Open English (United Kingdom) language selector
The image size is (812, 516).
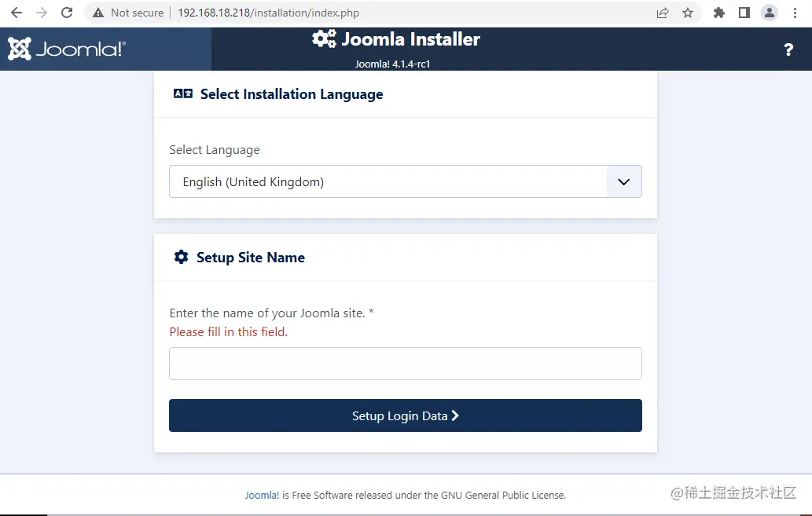(x=406, y=181)
